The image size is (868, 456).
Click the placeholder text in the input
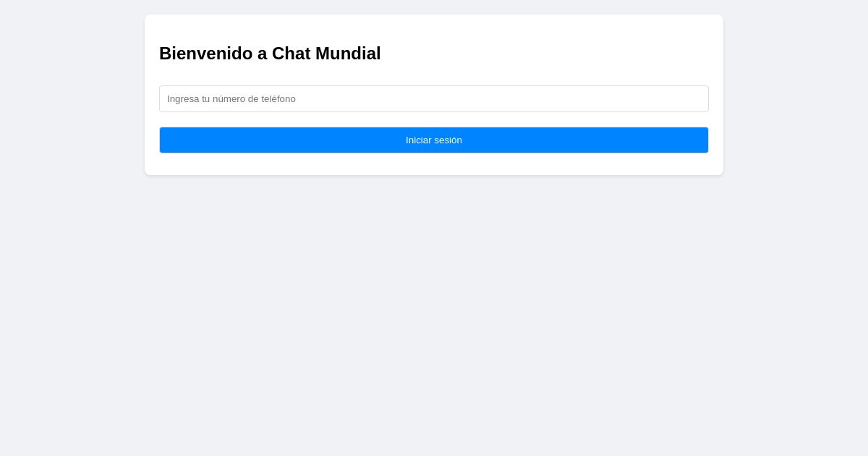[231, 98]
